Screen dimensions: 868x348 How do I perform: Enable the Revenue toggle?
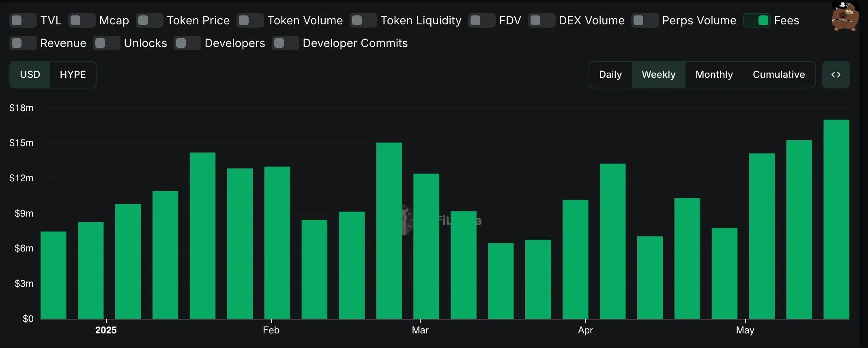tap(23, 43)
